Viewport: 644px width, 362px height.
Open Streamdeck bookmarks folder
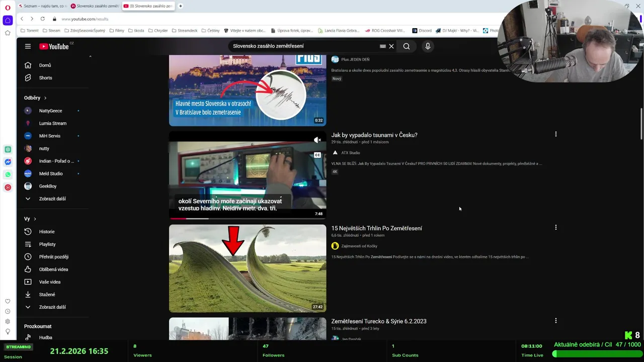point(185,31)
